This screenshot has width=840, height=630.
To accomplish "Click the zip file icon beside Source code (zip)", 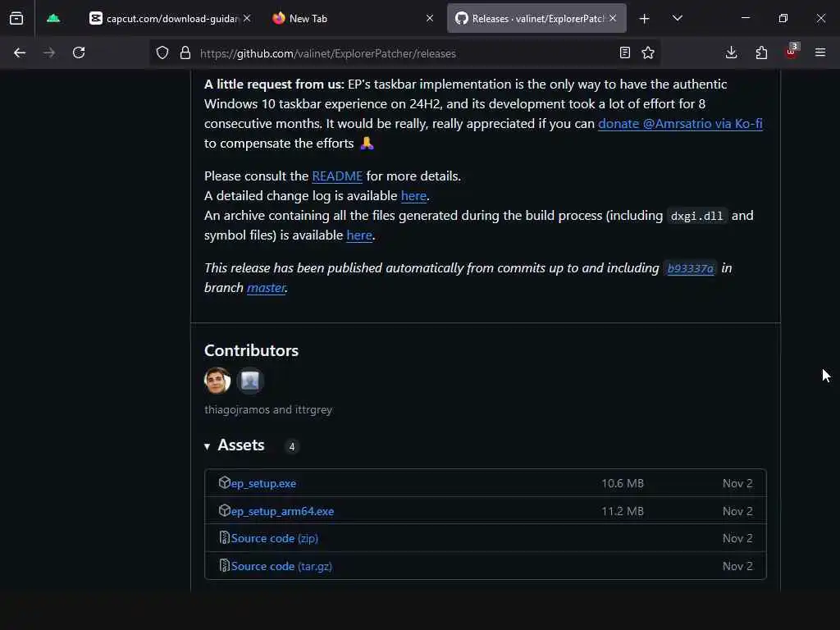I will click(225, 537).
